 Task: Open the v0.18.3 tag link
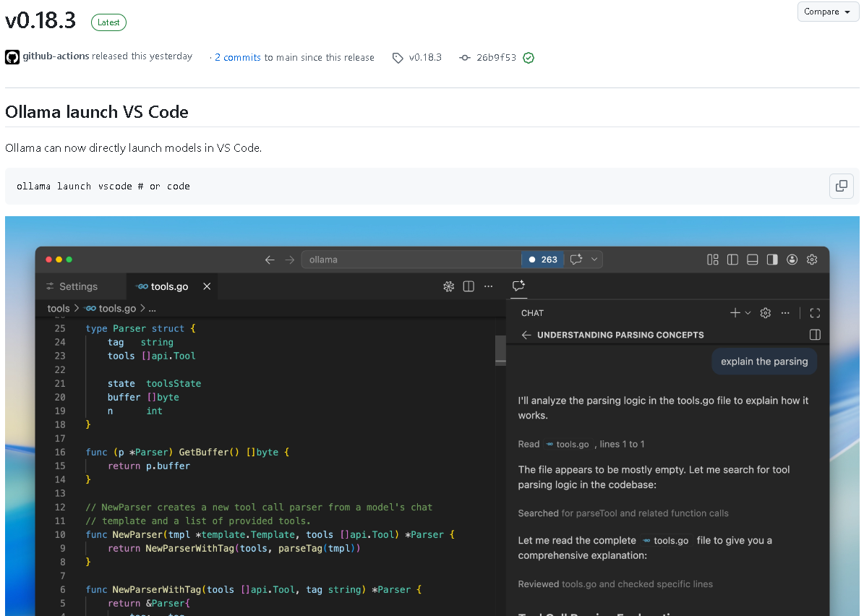tap(425, 57)
